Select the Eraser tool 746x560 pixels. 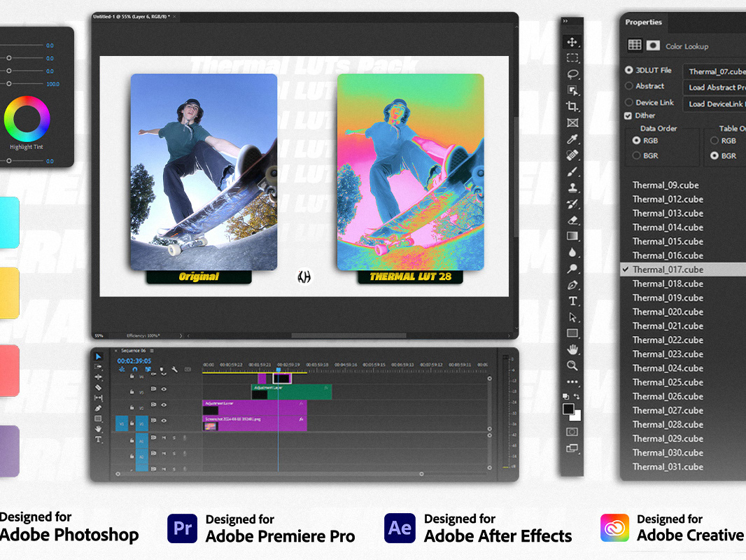[x=572, y=220]
